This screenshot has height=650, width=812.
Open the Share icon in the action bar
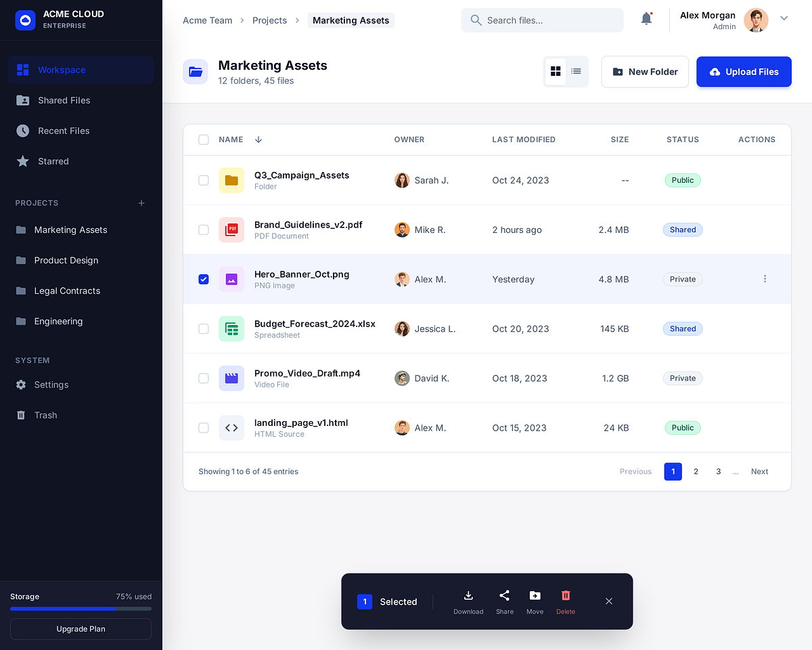[x=504, y=597]
